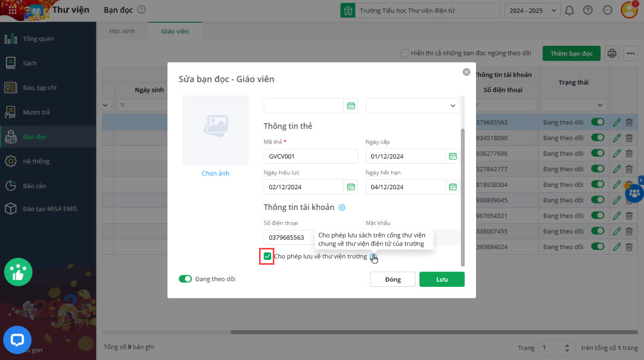Click the floating community people icon
Image resolution: width=644 pixels, height=360 pixels.
635,193
